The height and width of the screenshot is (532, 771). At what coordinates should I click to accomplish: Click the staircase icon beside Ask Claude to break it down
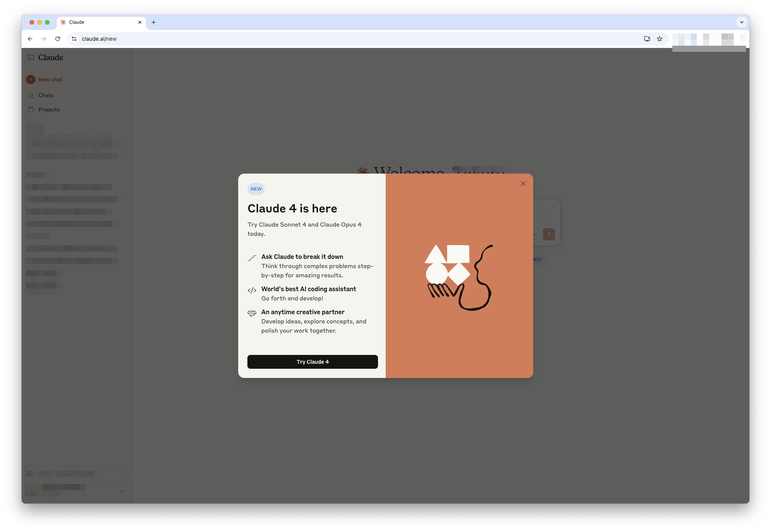coord(252,258)
